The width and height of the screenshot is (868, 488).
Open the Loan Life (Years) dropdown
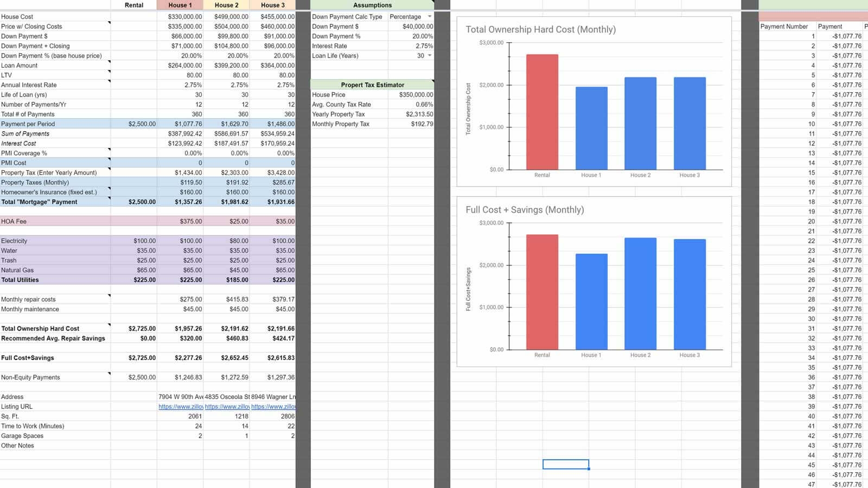428,55
